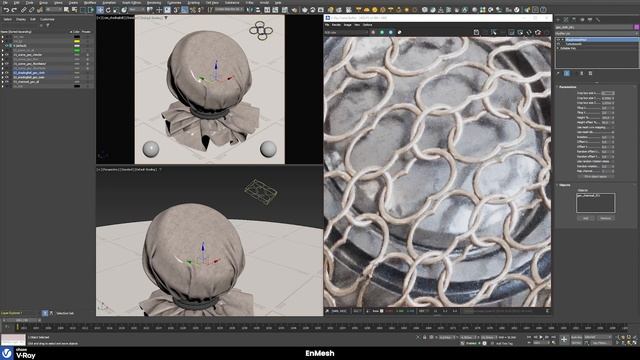Expand the first layer row in explorer
The height and width of the screenshot is (360, 640).
pos(2,37)
